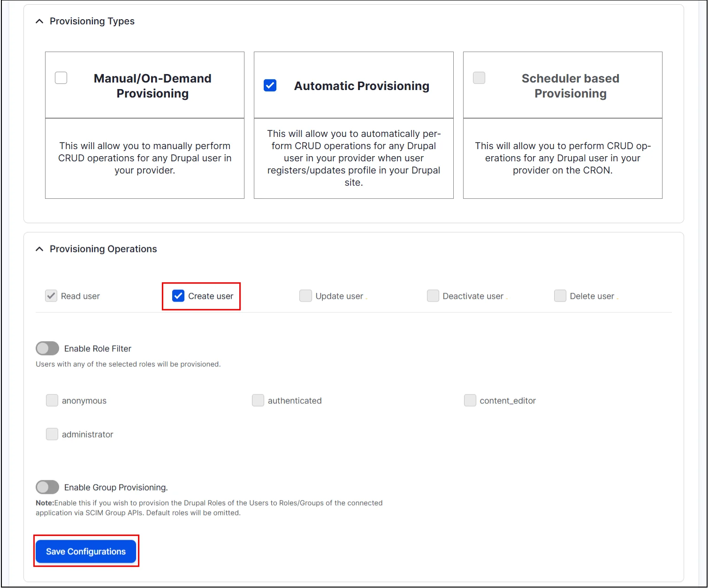
Task: Collapse the Provisioning Types section
Action: coord(39,21)
